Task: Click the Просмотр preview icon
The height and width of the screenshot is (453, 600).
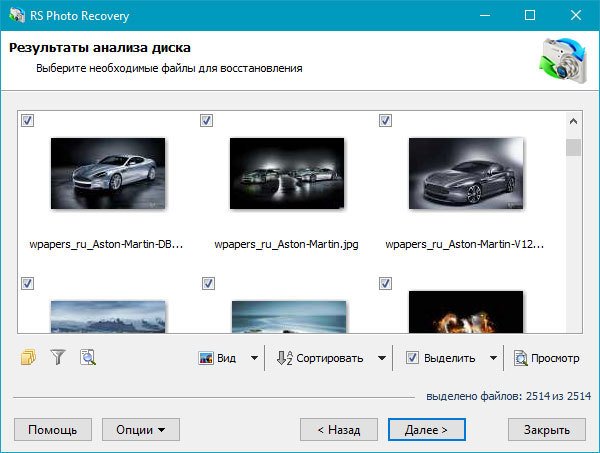Action: pyautogui.click(x=520, y=358)
